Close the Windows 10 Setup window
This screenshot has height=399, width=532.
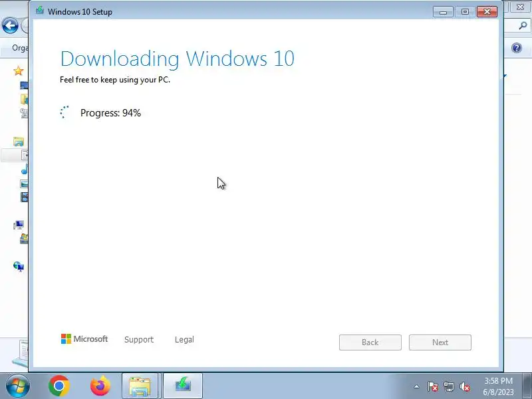(x=487, y=12)
